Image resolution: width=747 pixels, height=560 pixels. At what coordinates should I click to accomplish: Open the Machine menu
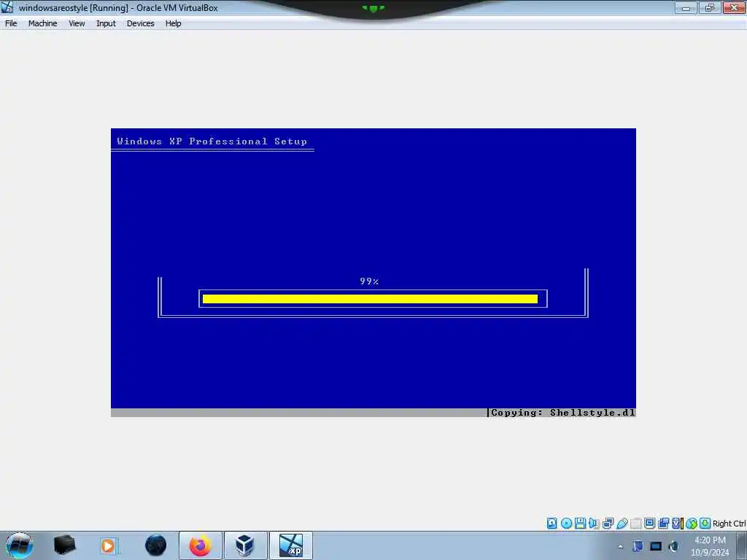pyautogui.click(x=42, y=23)
